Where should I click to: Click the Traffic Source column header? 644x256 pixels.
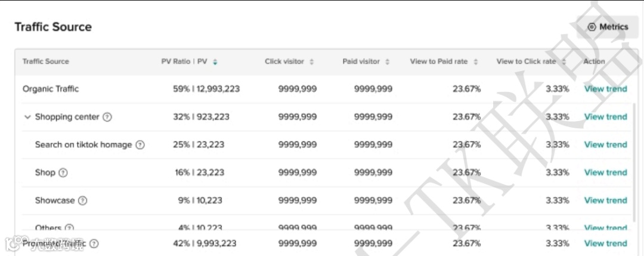point(46,61)
